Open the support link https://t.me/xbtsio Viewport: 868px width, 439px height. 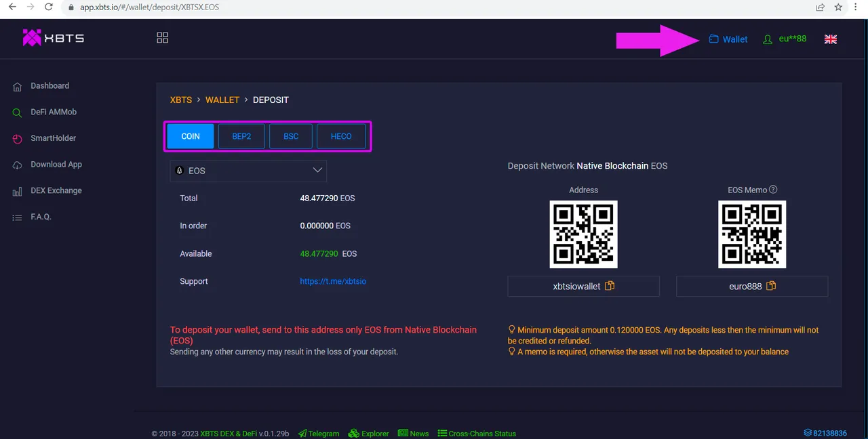(x=333, y=281)
